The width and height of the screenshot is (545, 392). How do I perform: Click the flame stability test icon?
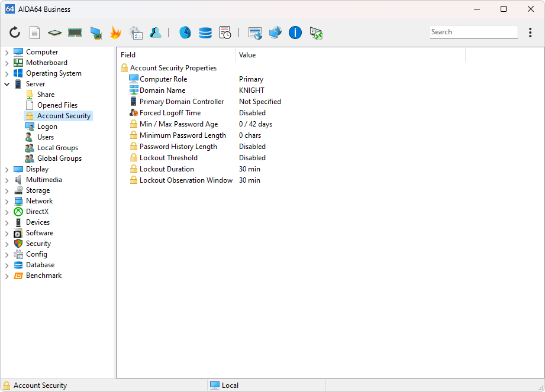[115, 33]
